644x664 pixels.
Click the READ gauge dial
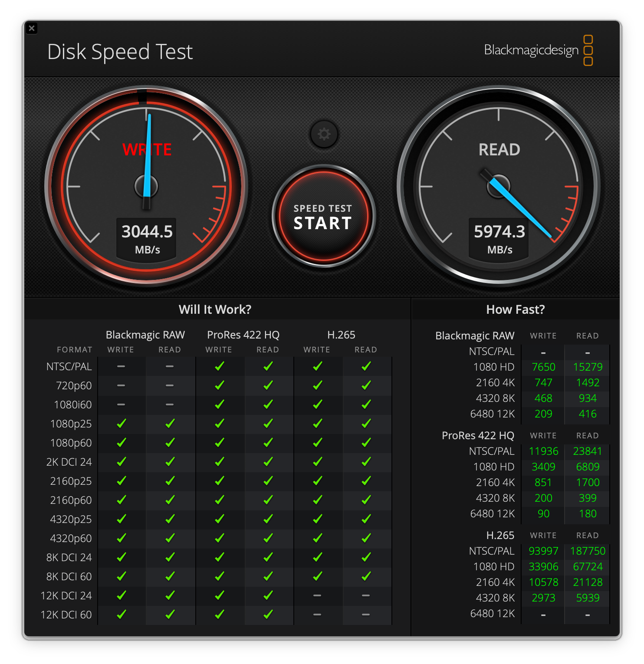pyautogui.click(x=499, y=186)
